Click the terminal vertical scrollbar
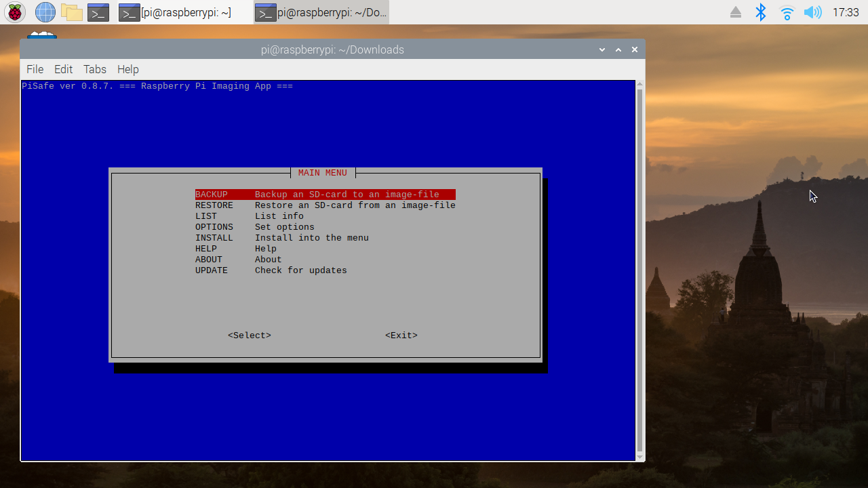 point(639,270)
